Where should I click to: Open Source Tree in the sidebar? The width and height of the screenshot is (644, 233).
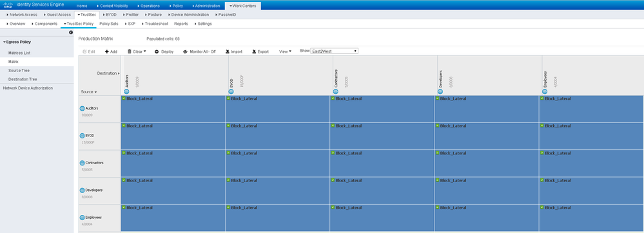(x=19, y=71)
